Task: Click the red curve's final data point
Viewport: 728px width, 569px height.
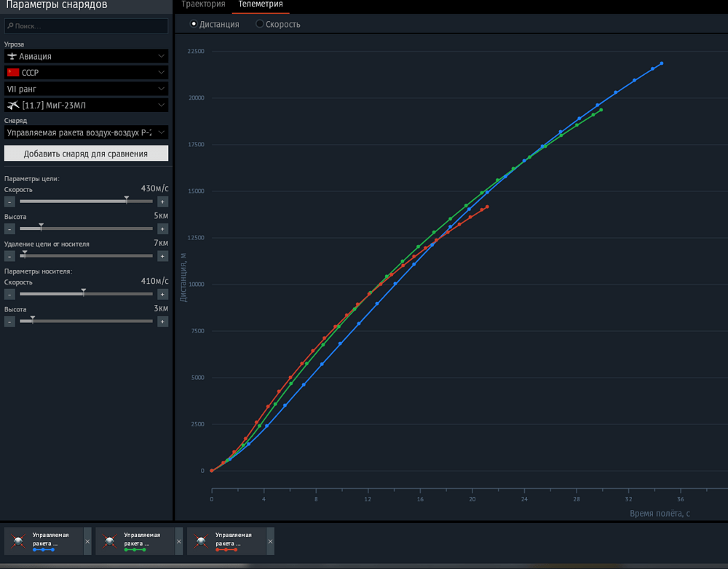Action: click(487, 207)
